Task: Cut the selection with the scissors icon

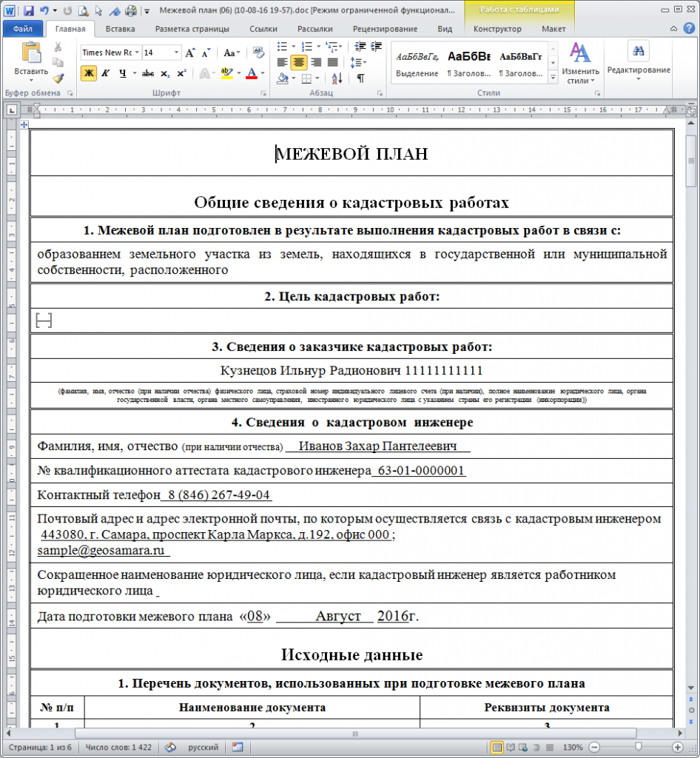Action: [58, 47]
